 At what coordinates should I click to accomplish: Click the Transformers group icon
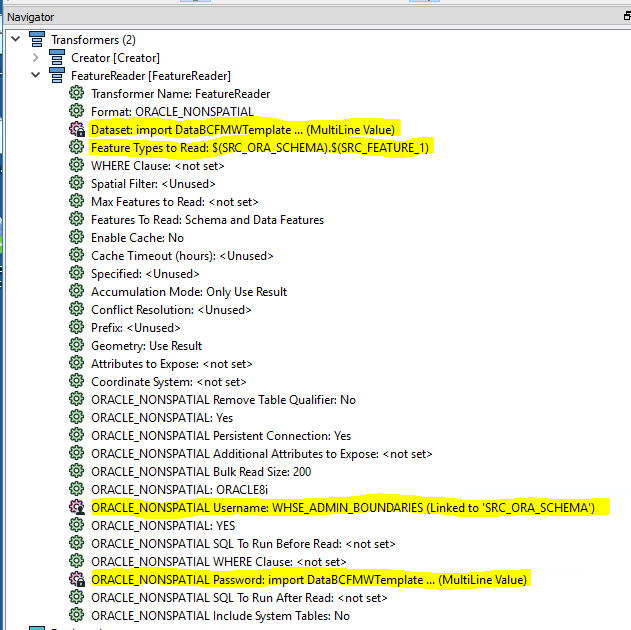(x=37, y=39)
